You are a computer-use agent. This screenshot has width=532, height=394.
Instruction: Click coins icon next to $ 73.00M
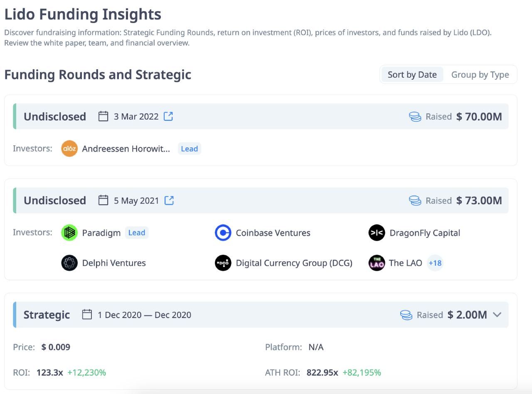[415, 201]
